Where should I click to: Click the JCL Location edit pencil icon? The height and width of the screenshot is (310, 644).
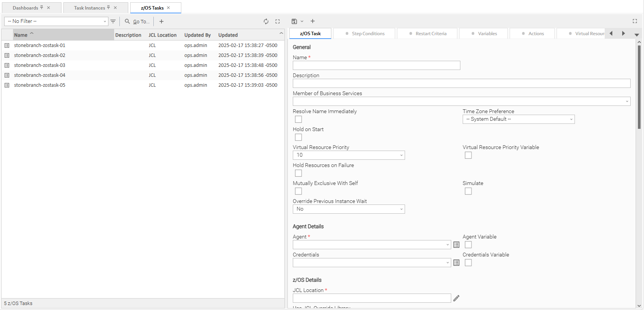[456, 298]
